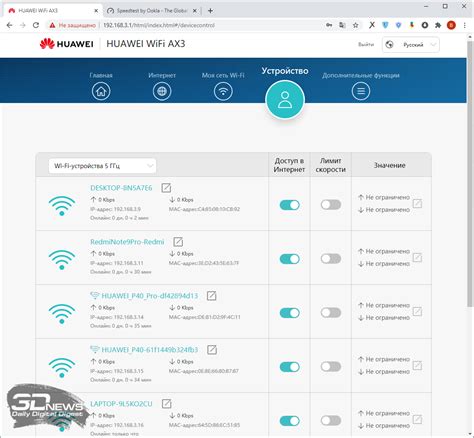
Task: Click the Главная menu label
Action: point(101,75)
